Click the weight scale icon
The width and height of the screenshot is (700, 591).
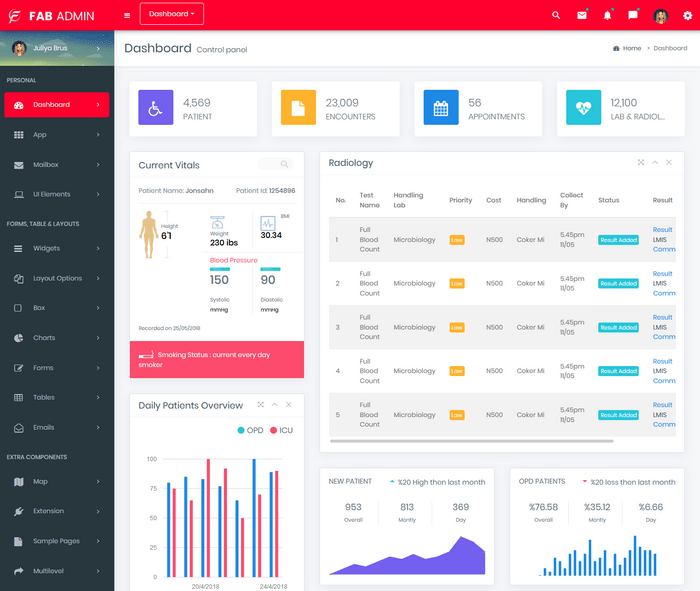pos(217,222)
